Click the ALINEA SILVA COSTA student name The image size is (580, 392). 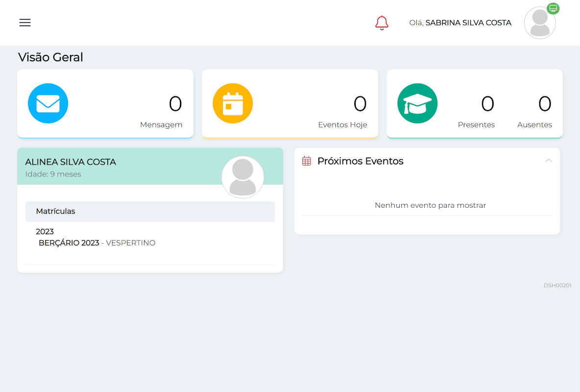[x=71, y=162]
